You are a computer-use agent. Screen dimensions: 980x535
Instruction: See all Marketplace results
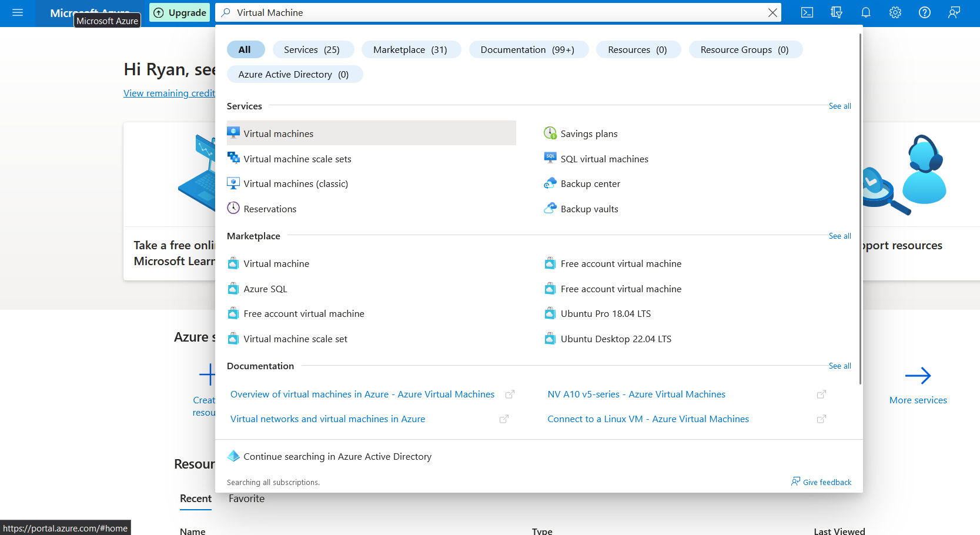tap(840, 236)
